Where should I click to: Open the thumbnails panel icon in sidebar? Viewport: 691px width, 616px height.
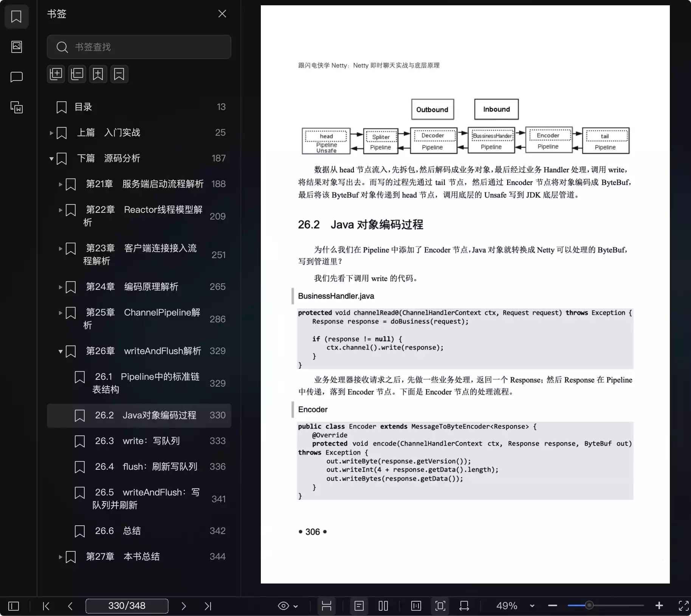coord(17,47)
